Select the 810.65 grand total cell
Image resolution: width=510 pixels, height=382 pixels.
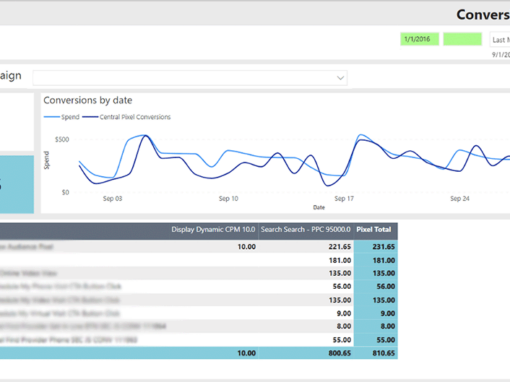[384, 353]
